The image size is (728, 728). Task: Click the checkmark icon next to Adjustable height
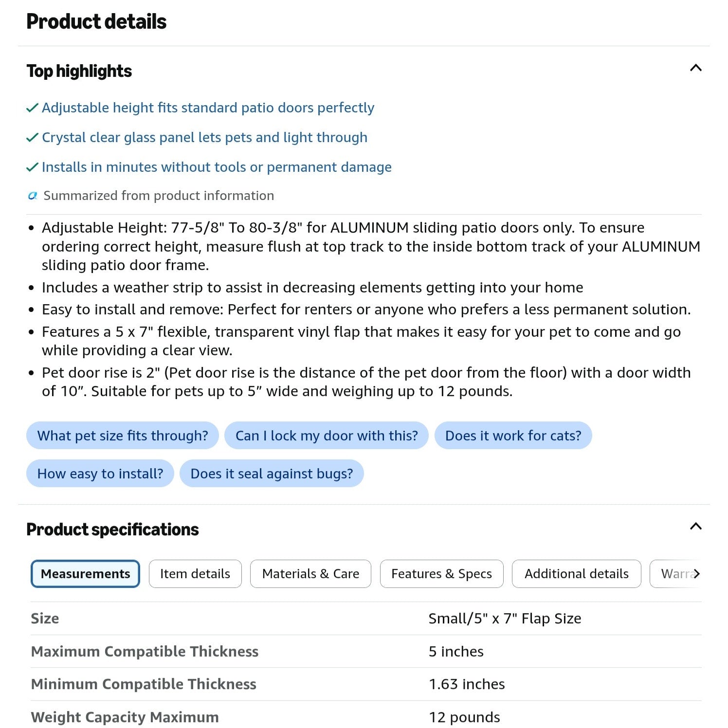[x=32, y=108]
